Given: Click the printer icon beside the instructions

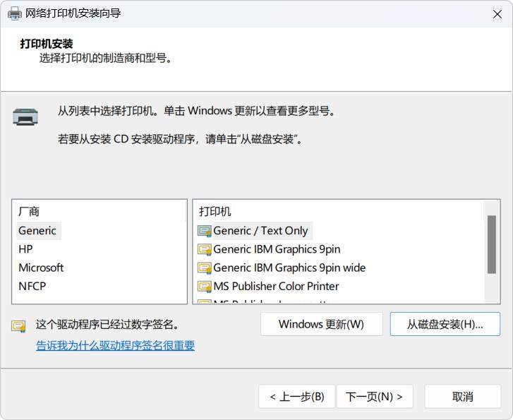Looking at the screenshot, I should click(25, 116).
